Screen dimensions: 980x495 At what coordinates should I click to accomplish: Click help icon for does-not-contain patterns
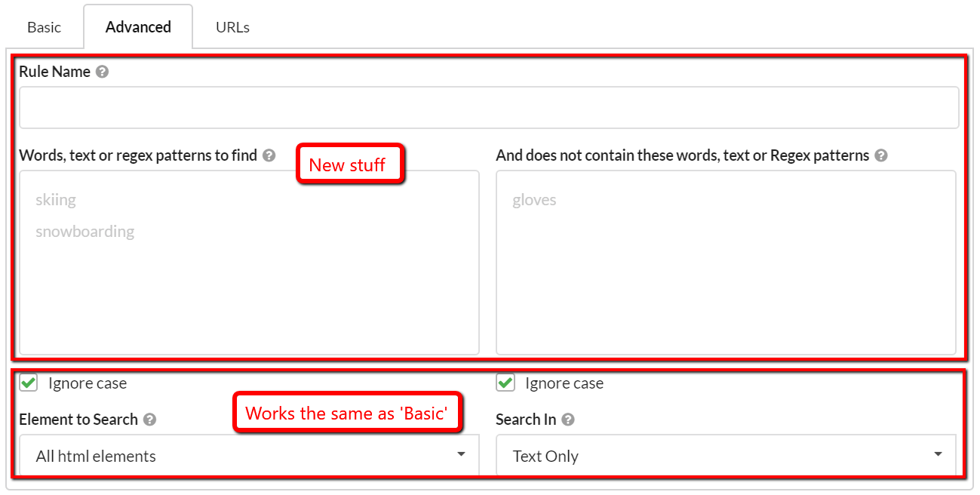click(881, 155)
